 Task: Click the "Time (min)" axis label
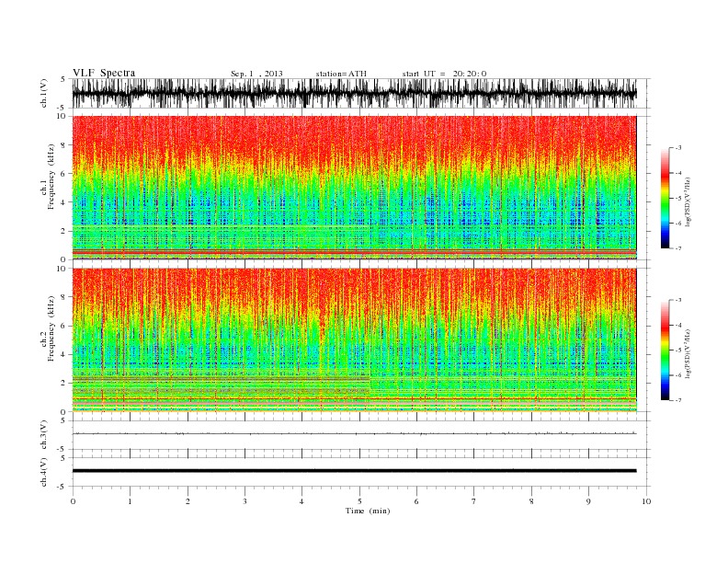[368, 511]
